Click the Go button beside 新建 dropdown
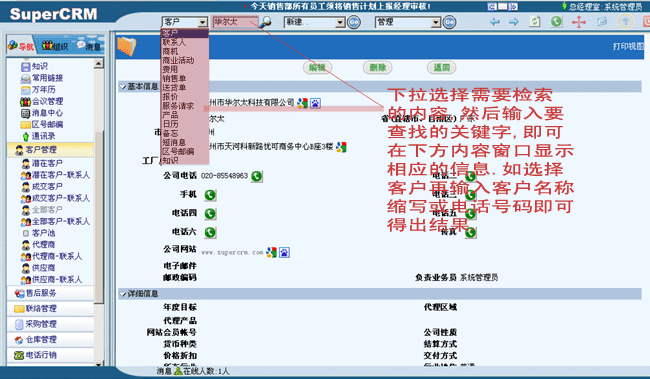This screenshot has width=650, height=379. click(354, 22)
